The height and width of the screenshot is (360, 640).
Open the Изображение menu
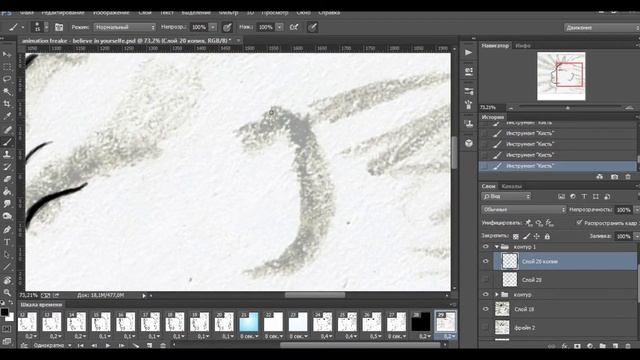click(x=111, y=13)
